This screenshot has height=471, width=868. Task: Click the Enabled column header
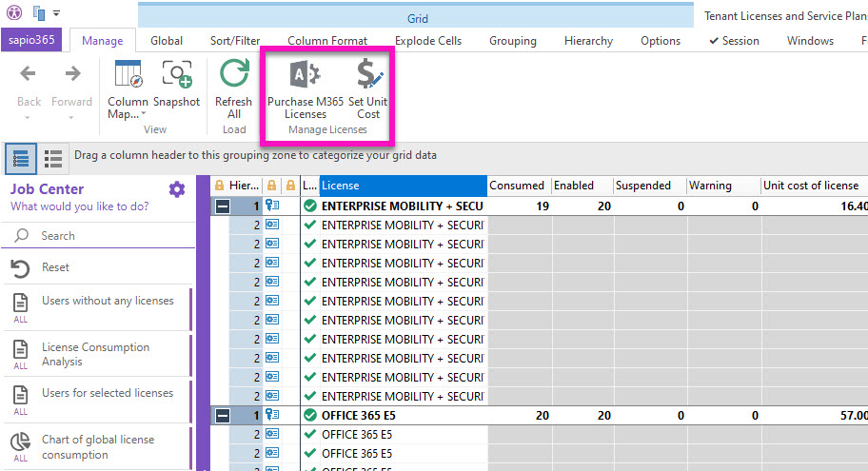tap(582, 186)
